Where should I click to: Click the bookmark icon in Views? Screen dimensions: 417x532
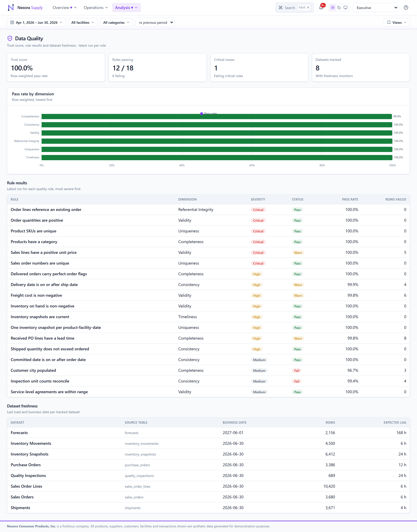click(x=389, y=22)
